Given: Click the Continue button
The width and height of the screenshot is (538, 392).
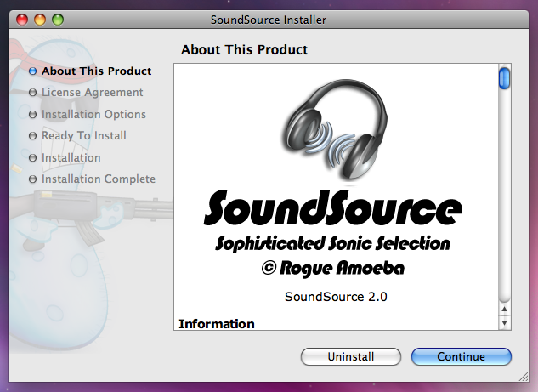Looking at the screenshot, I should click(x=462, y=356).
